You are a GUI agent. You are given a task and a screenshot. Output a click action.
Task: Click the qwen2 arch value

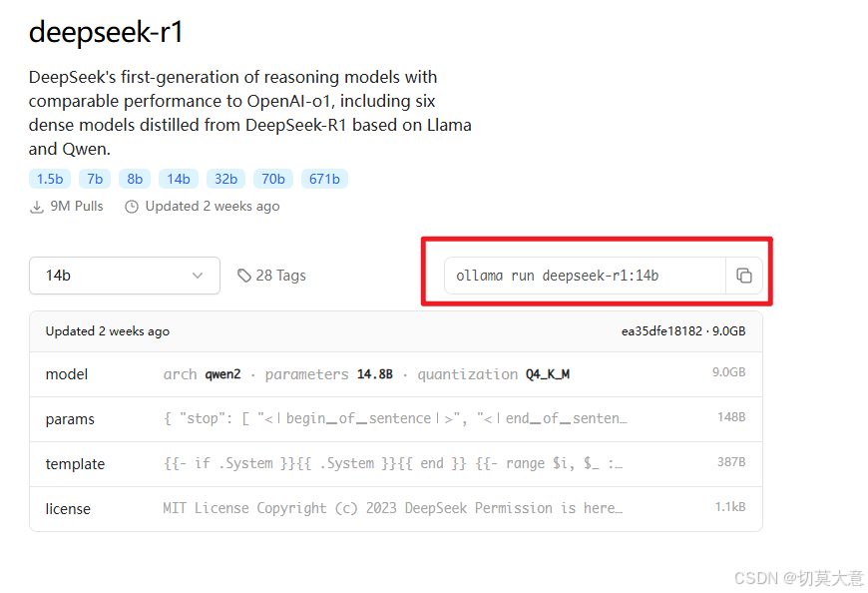223,374
